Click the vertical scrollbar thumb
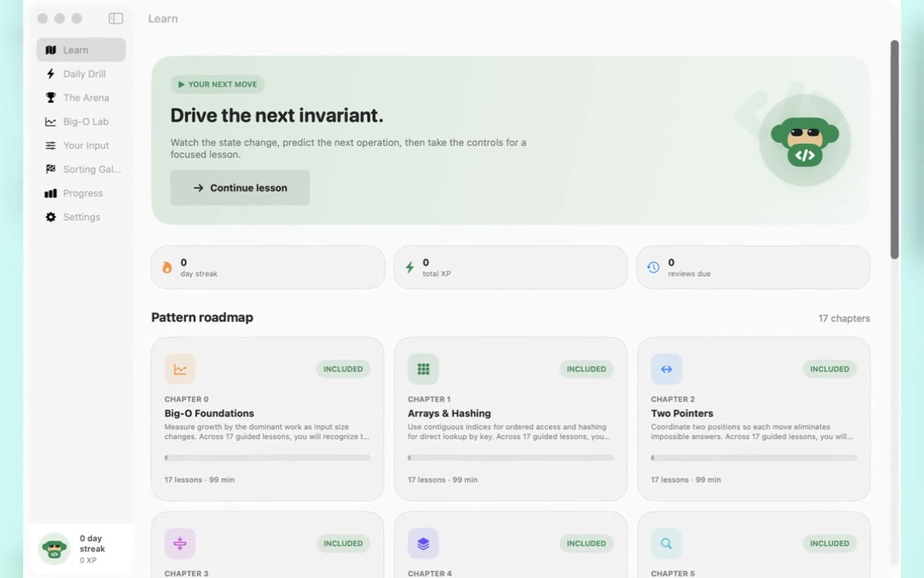924x578 pixels. click(x=895, y=149)
